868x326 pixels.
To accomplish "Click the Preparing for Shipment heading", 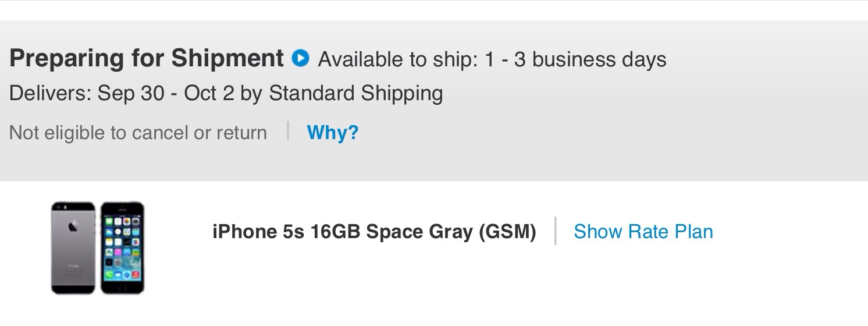I will pos(146,58).
